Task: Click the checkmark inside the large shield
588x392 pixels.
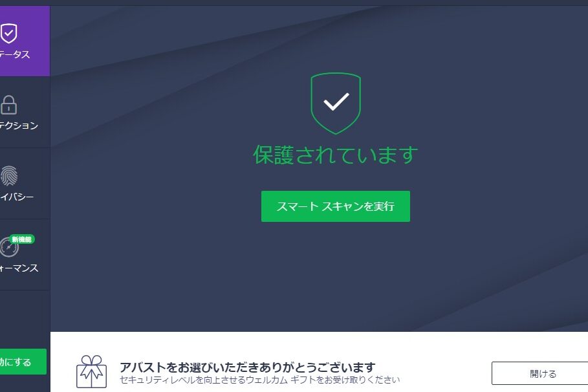Action: coord(336,102)
